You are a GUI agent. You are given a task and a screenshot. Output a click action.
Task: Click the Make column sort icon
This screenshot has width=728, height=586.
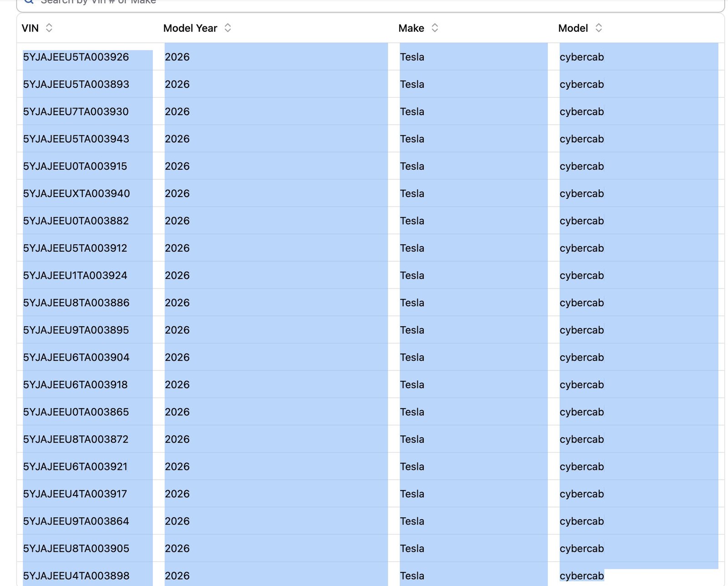pyautogui.click(x=435, y=28)
